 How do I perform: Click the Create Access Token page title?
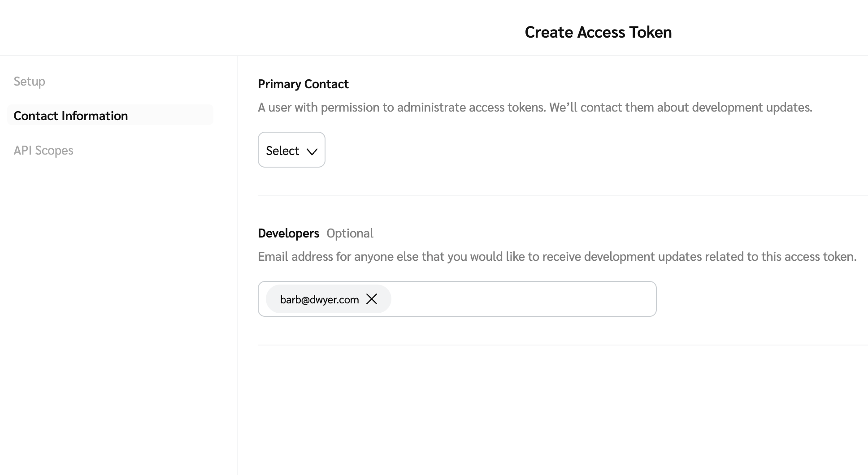click(x=598, y=32)
